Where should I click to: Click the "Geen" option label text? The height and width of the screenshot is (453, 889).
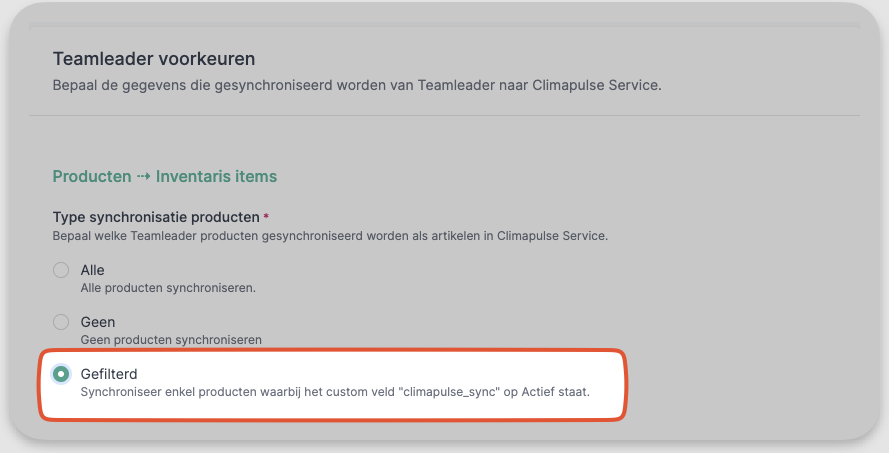pos(97,322)
